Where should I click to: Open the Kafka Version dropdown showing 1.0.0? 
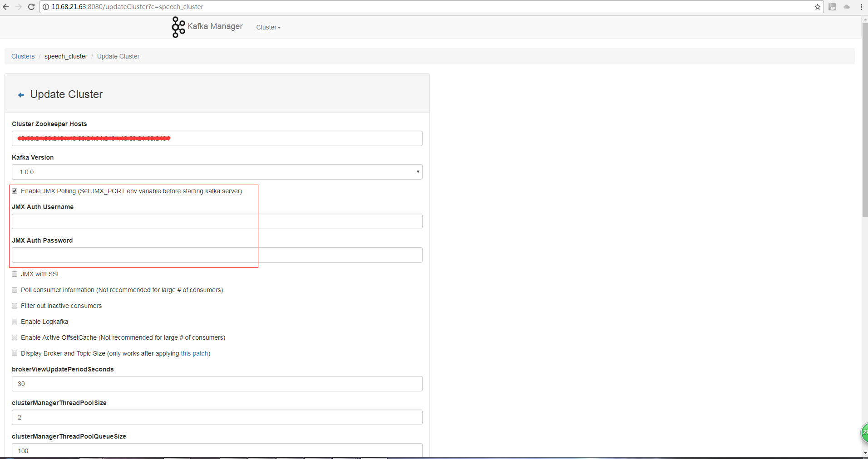(x=217, y=172)
